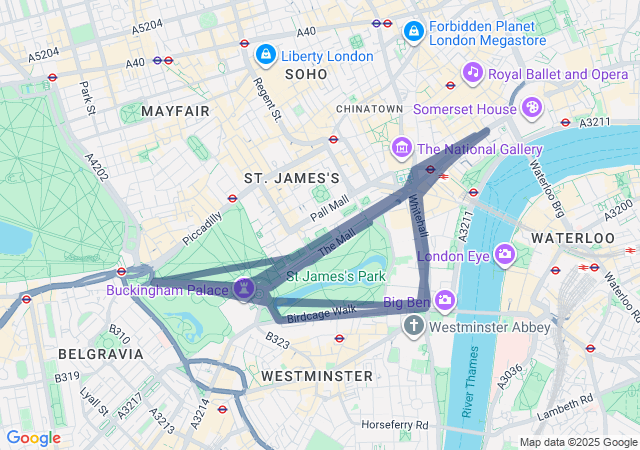
Task: Select The National Gallery museum pin
Action: tap(402, 148)
